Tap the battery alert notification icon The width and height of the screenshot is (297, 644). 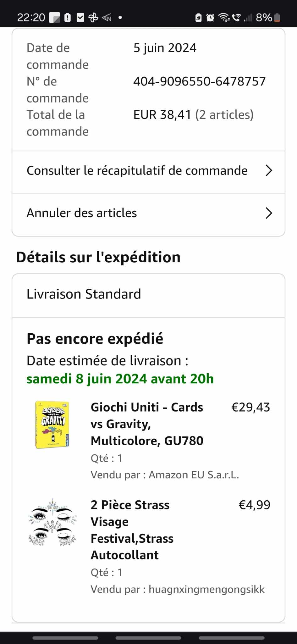point(68,18)
